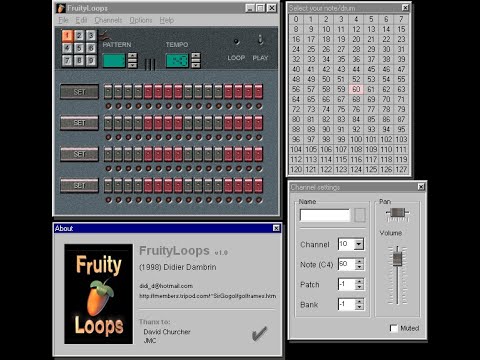Viewport: 480px width, 360px height.
Task: Select pattern 9 in the pattern selector
Action: pos(91,60)
